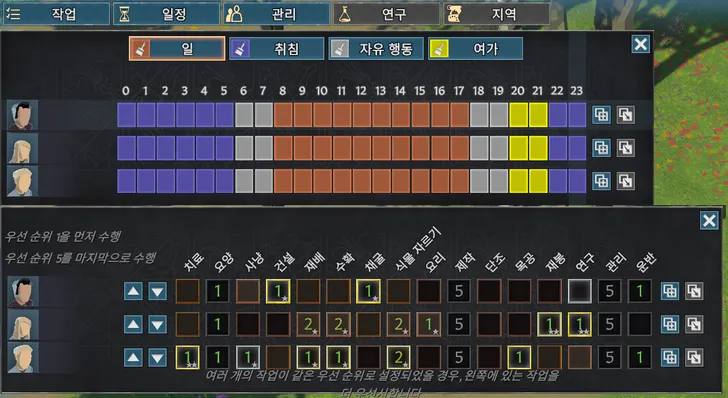This screenshot has height=398, width=728.
Task: Toggle 식물 자르기 priority for short-haired settler
Action: point(399,358)
